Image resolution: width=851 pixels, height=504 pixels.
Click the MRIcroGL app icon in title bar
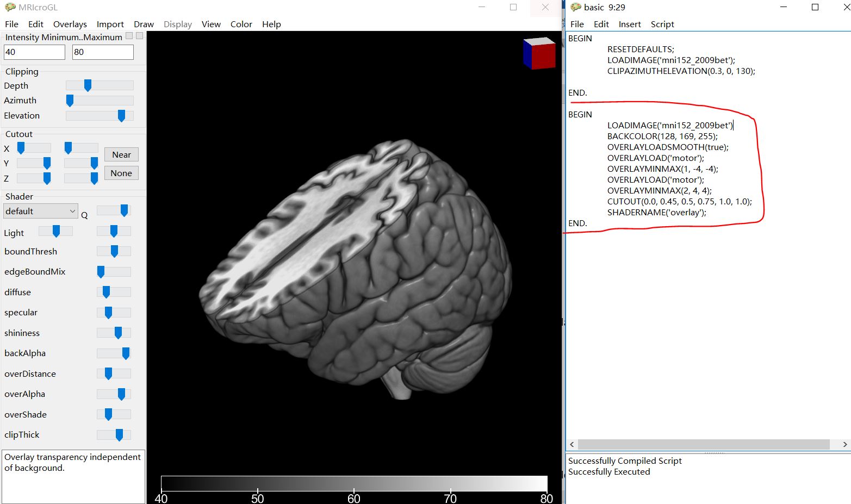[x=10, y=7]
